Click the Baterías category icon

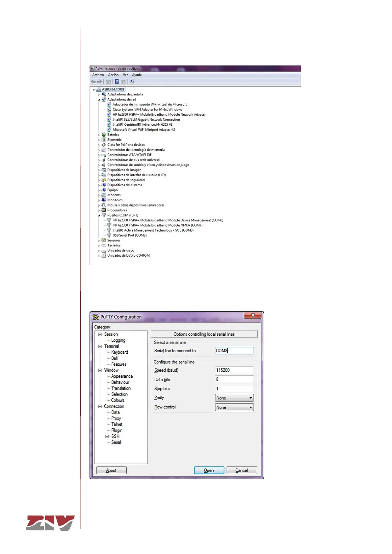click(x=104, y=135)
